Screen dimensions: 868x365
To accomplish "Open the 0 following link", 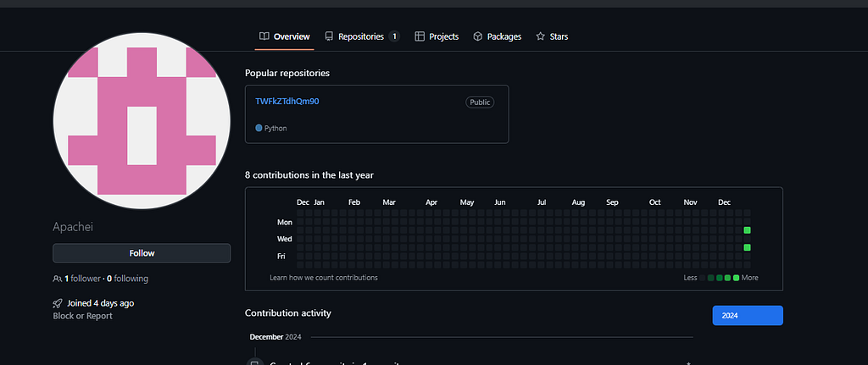I will click(x=127, y=279).
